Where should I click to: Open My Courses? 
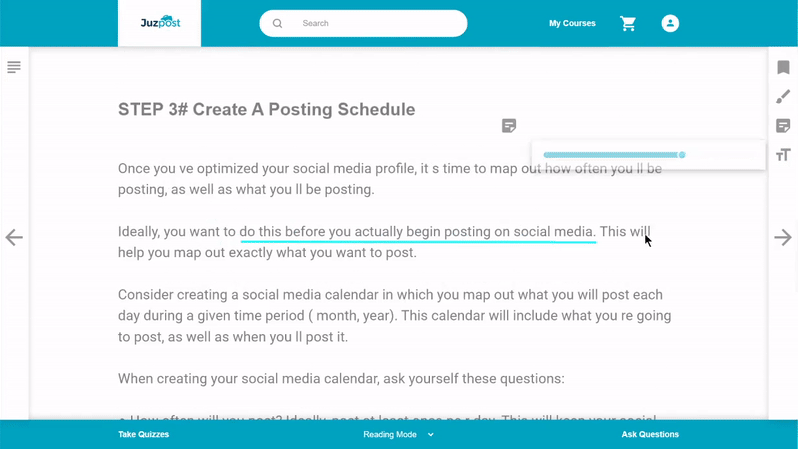pos(572,23)
